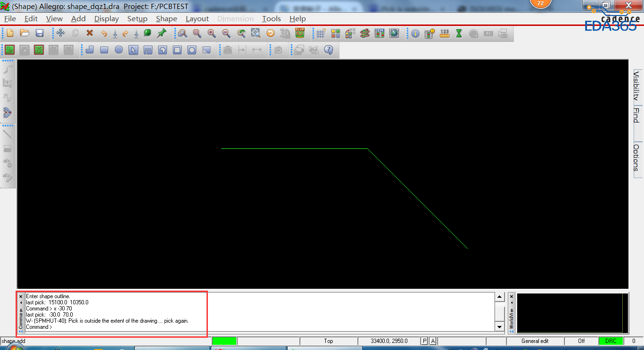Open the CM Constraint Manager icon
This screenshot has height=350, width=644.
point(380,33)
